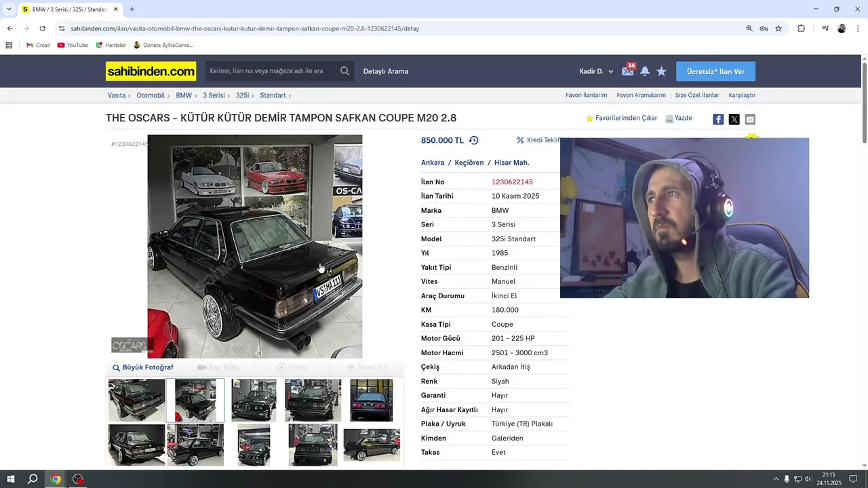Click the sahibinden.com logo
868x488 pixels.
(151, 71)
